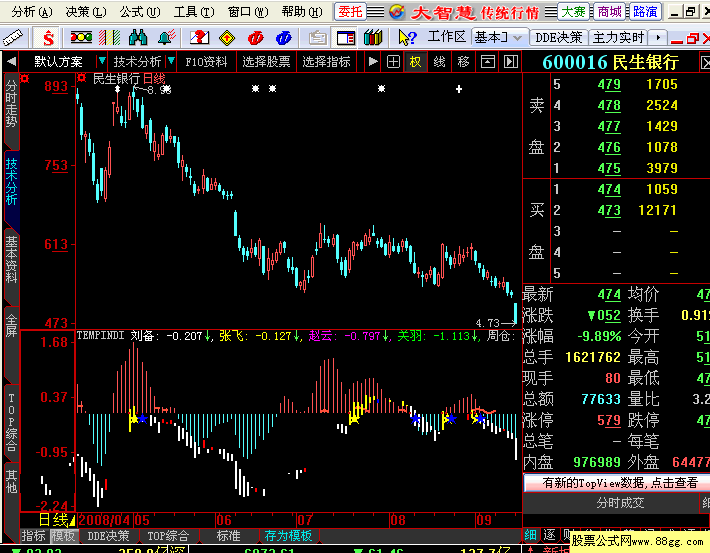The width and height of the screenshot is (710, 553).
Task: Open the 窗口(W) menu
Action: 247,12
